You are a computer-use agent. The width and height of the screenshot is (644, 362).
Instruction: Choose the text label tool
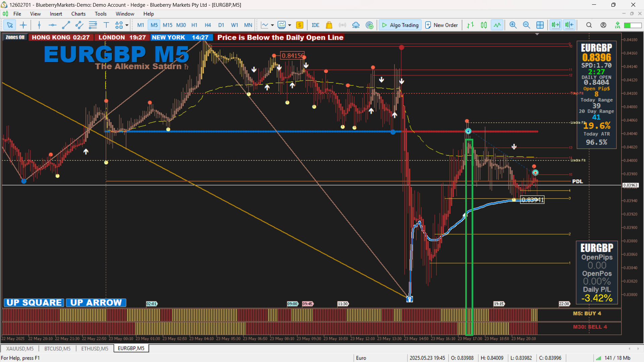pos(106,25)
